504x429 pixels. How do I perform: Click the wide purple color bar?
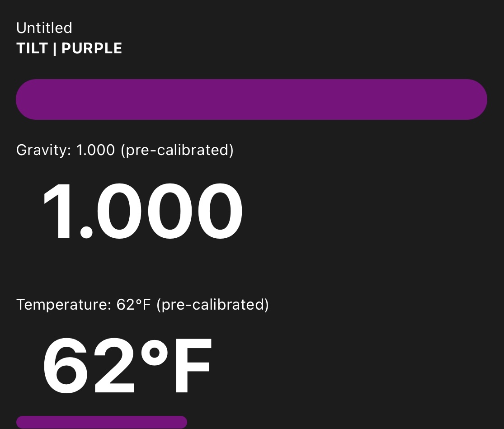pyautogui.click(x=251, y=99)
